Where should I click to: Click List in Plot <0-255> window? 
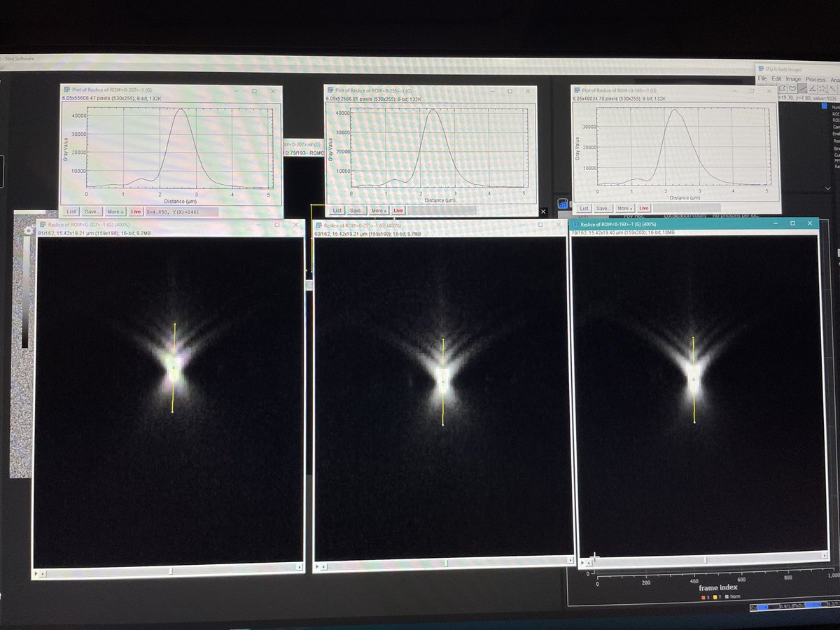click(337, 210)
